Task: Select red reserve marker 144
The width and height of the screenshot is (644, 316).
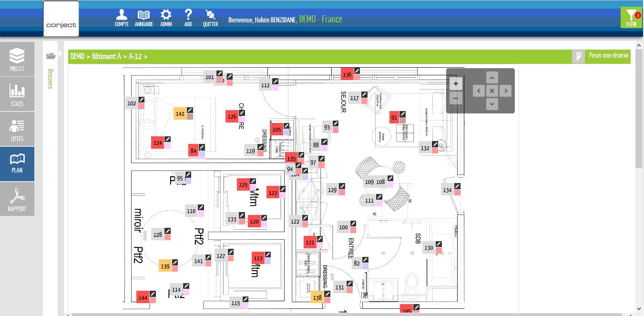Action: 143,297
